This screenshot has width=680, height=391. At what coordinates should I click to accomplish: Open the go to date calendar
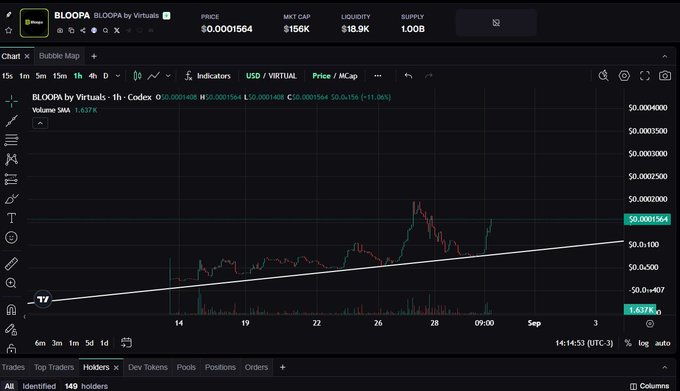click(126, 343)
